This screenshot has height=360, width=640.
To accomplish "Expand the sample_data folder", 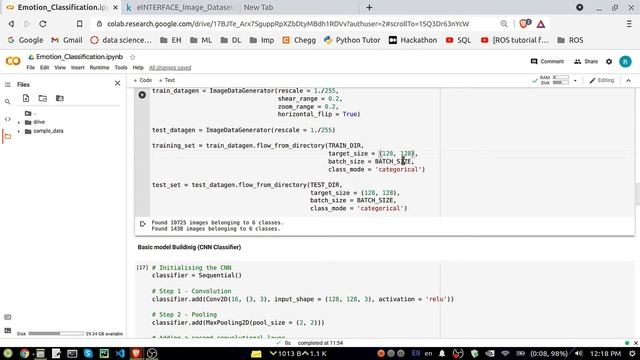I will pos(19,131).
